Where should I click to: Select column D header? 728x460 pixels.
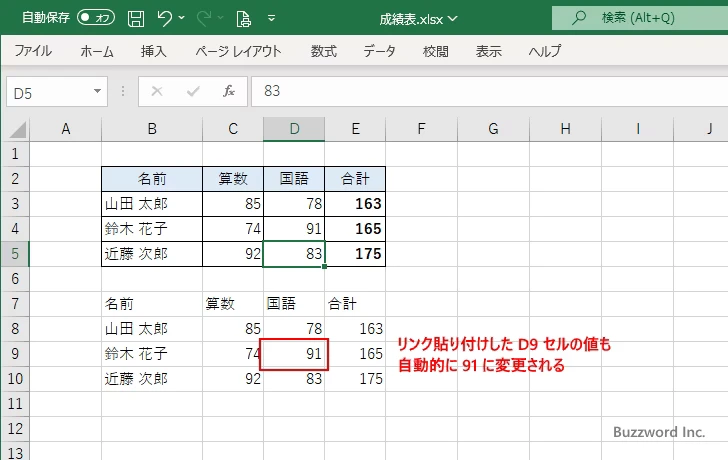point(294,129)
